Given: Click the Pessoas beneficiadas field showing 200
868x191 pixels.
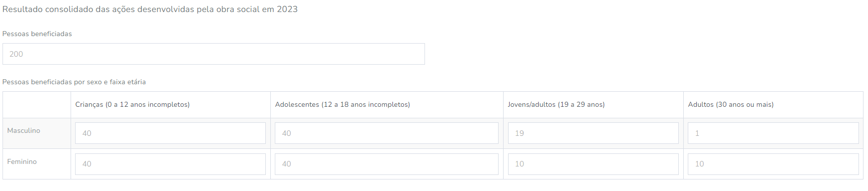Looking at the screenshot, I should [x=214, y=54].
